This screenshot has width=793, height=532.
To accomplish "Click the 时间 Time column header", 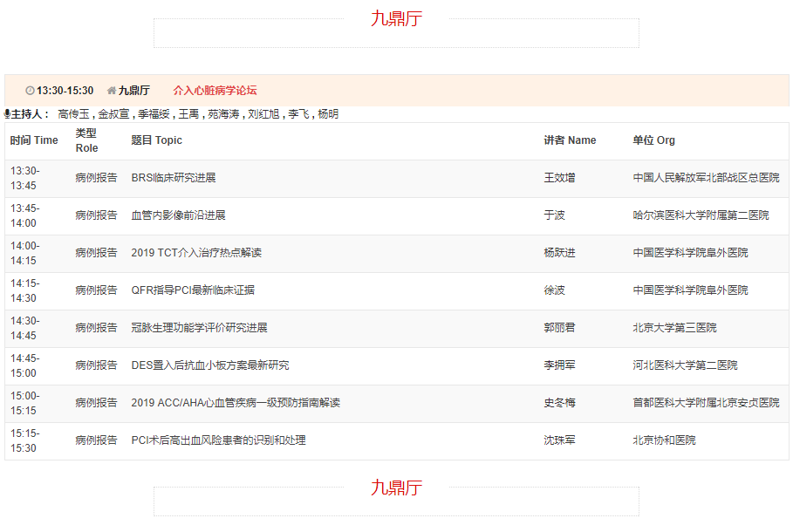I will coord(34,140).
